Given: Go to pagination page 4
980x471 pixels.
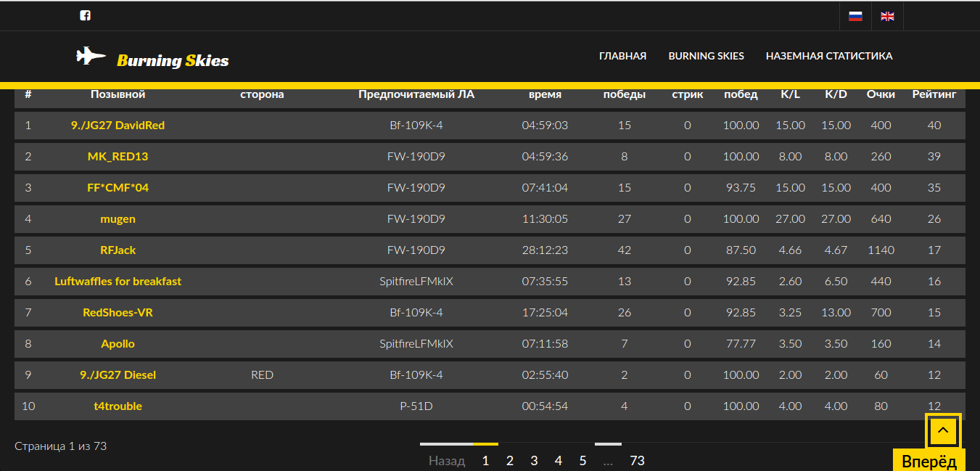Looking at the screenshot, I should pos(559,460).
